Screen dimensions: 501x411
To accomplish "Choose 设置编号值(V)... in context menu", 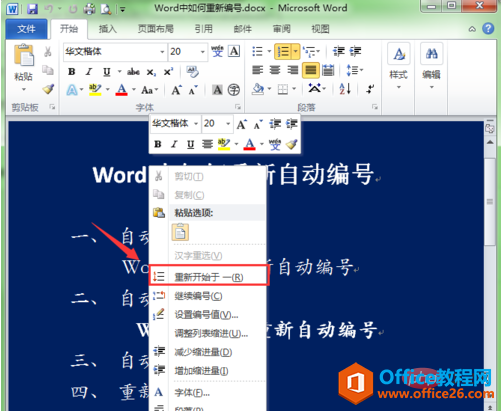I will [x=207, y=315].
